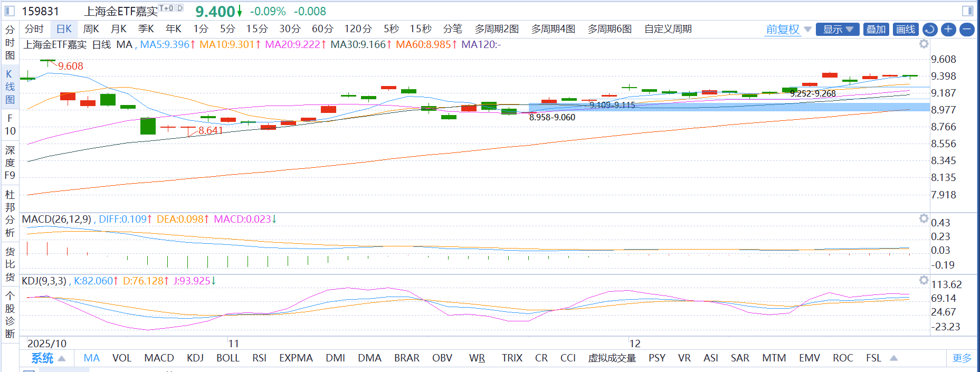Click the D badge next to stock name

179,8
